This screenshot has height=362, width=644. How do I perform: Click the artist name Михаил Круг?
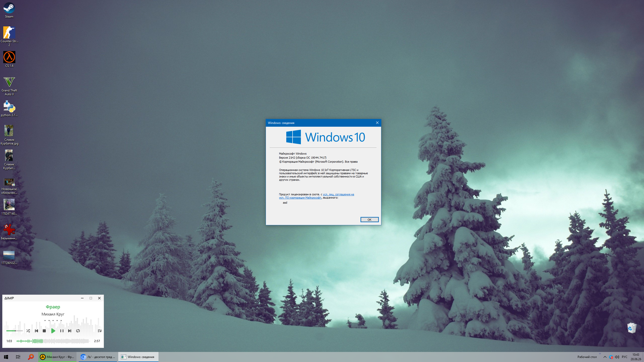pyautogui.click(x=53, y=314)
